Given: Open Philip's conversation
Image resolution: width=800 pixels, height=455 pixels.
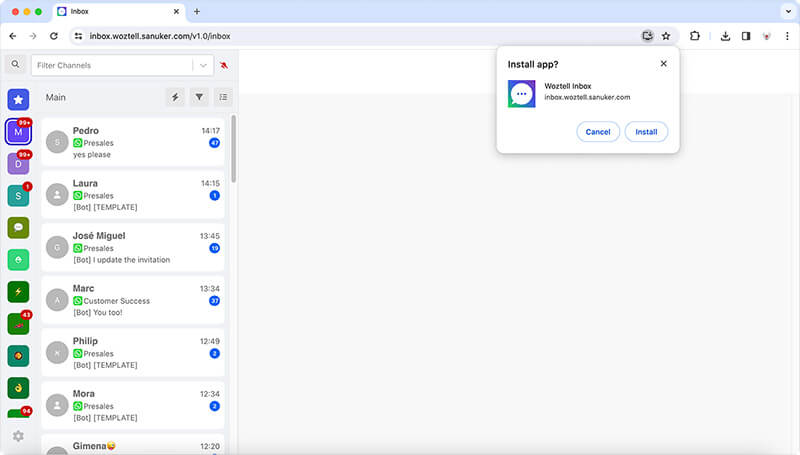Looking at the screenshot, I should click(133, 352).
